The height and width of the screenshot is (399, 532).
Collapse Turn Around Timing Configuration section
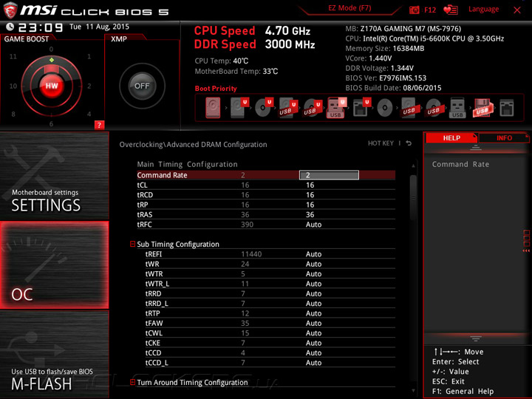click(x=133, y=382)
